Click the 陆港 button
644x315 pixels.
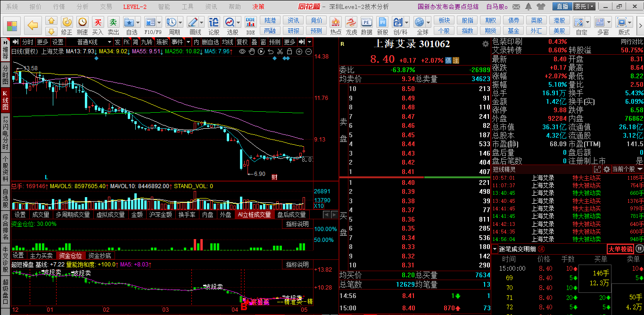(271, 20)
